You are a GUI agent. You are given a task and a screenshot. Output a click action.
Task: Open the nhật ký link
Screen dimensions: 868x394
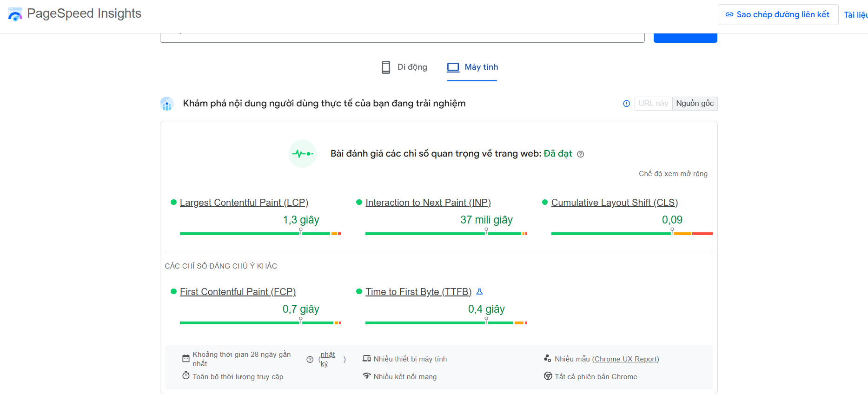click(x=327, y=359)
